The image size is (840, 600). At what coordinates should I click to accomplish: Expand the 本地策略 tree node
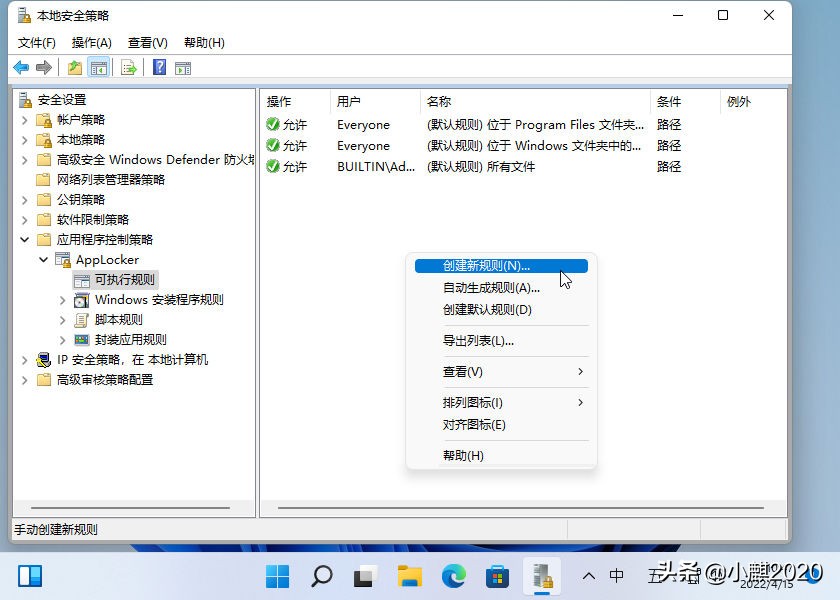pos(24,139)
